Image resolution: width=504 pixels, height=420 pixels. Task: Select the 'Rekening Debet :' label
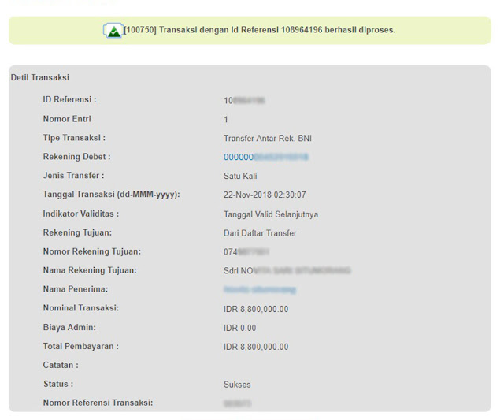(76, 157)
